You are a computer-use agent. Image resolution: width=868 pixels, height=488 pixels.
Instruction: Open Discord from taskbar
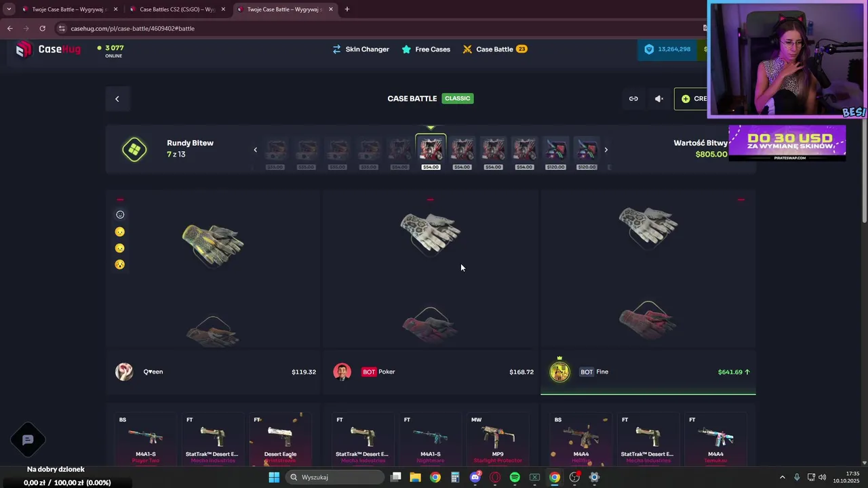tap(475, 477)
